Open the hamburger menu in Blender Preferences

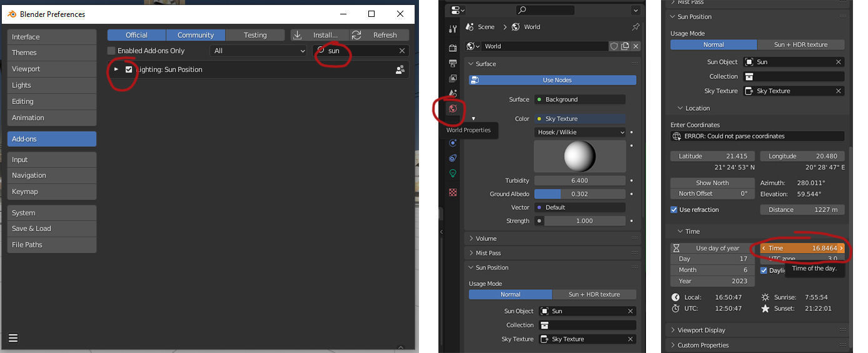point(13,339)
